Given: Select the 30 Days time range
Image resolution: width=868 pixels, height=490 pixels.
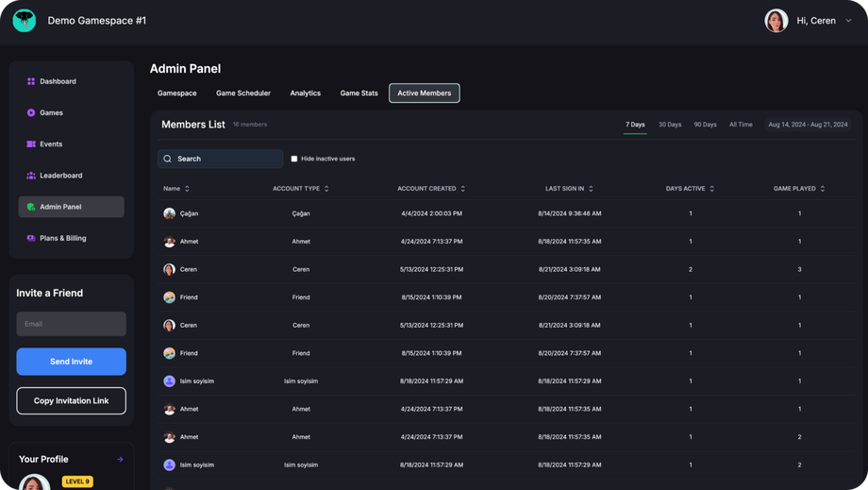Looking at the screenshot, I should 670,125.
